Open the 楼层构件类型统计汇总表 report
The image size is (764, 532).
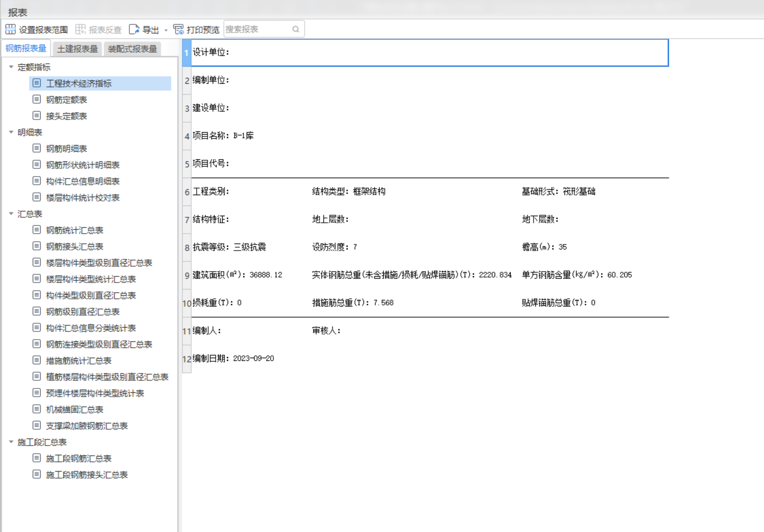pyautogui.click(x=91, y=279)
